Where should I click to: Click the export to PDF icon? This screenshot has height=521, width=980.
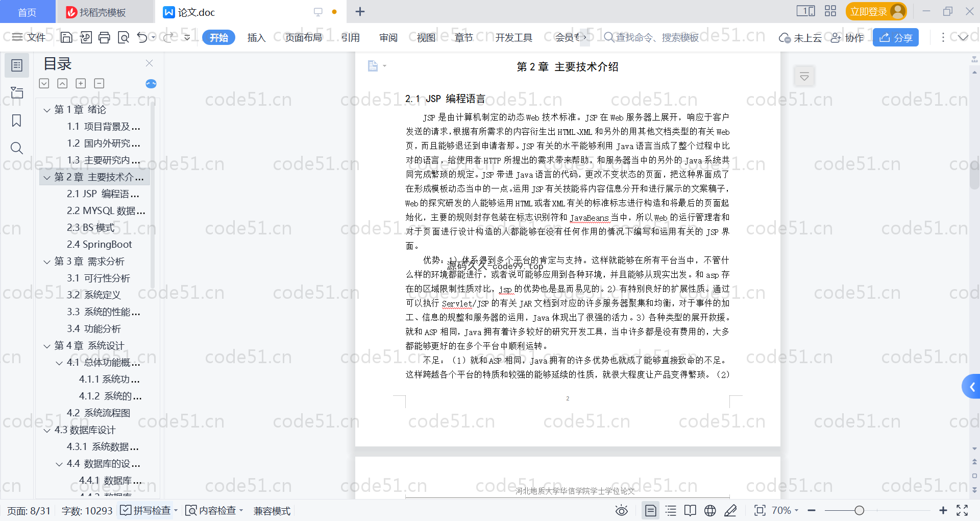[x=86, y=37]
